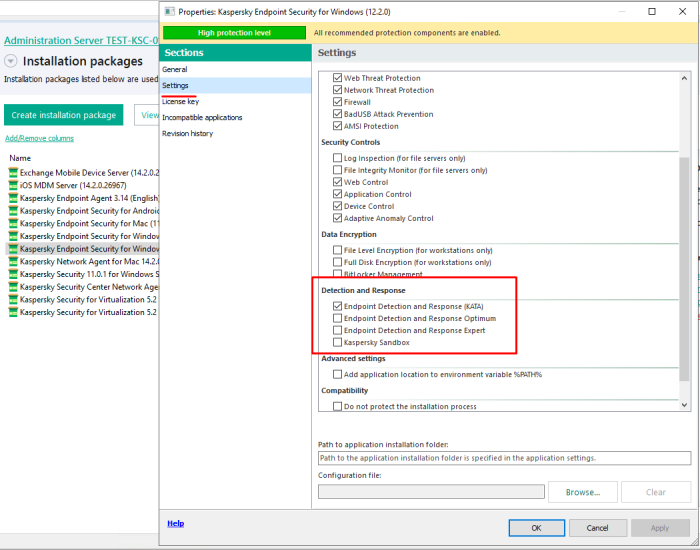
Task: Click the Kaspersky Network Agent for Mac icon
Action: click(13, 262)
